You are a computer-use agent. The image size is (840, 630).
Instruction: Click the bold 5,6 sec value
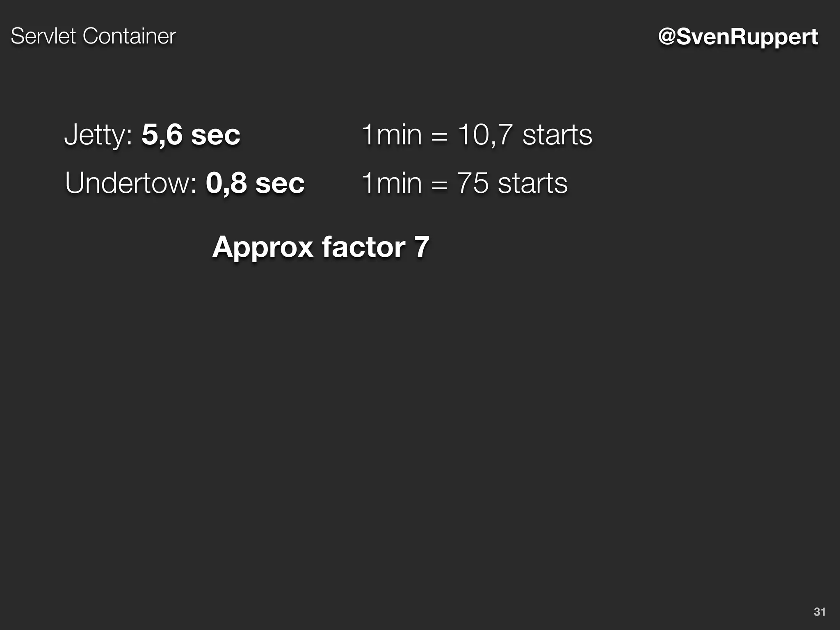191,135
